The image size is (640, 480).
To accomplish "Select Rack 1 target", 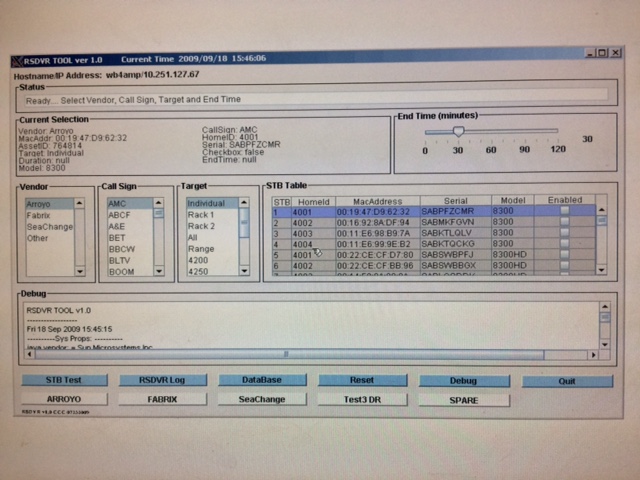I will coord(212,214).
